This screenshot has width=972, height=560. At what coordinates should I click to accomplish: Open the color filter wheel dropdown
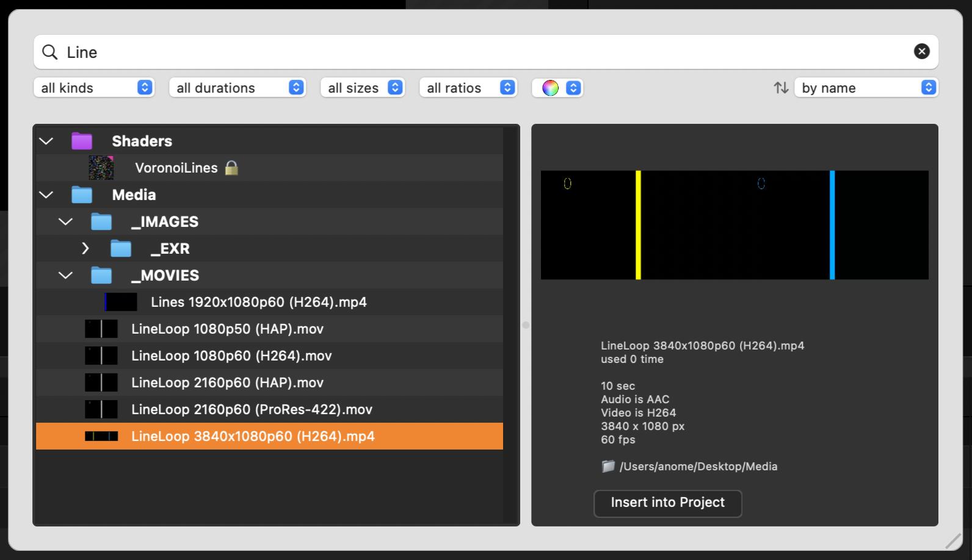[x=557, y=88]
